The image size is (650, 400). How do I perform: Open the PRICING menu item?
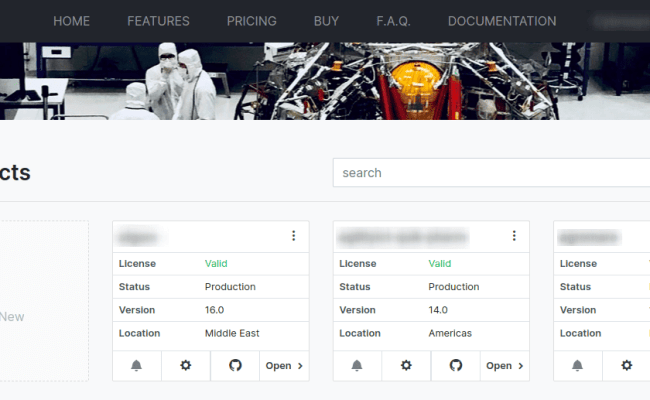tap(252, 21)
